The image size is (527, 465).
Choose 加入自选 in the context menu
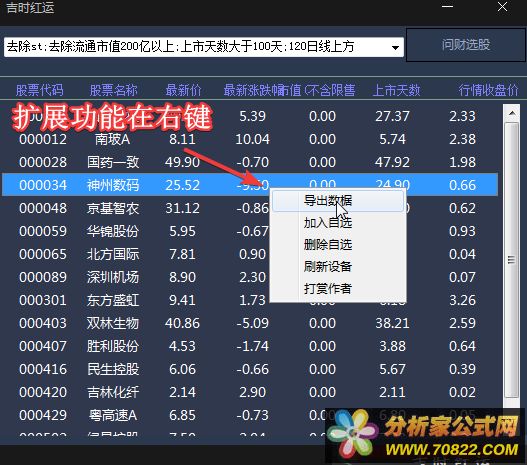328,223
